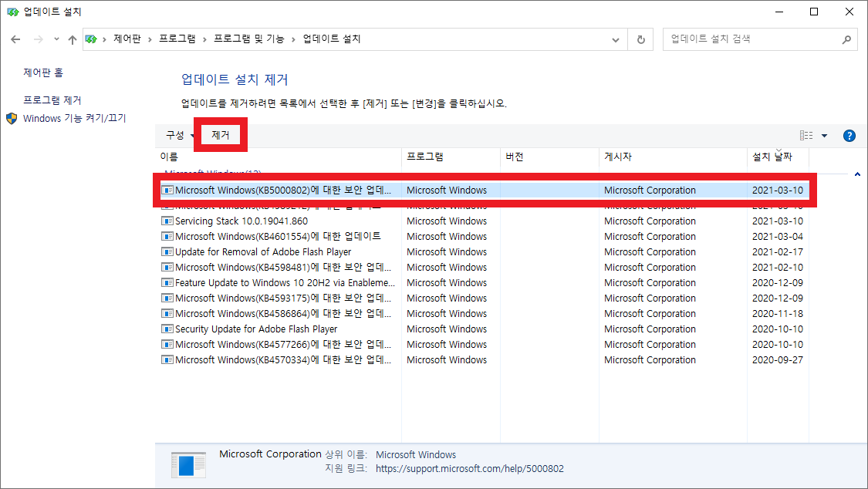Click the address bar control panel icon
This screenshot has width=868, height=489.
[91, 39]
